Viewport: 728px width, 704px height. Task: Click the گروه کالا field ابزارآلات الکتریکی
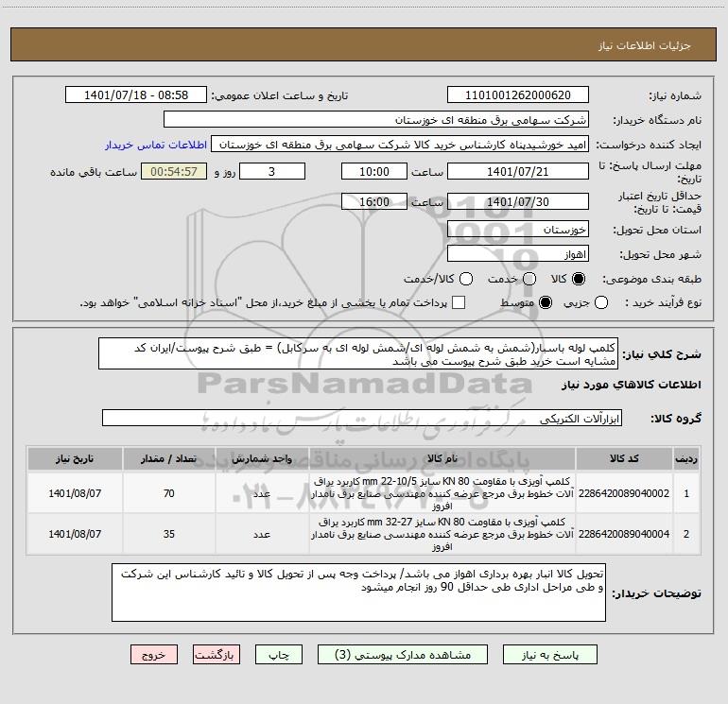pos(362,418)
